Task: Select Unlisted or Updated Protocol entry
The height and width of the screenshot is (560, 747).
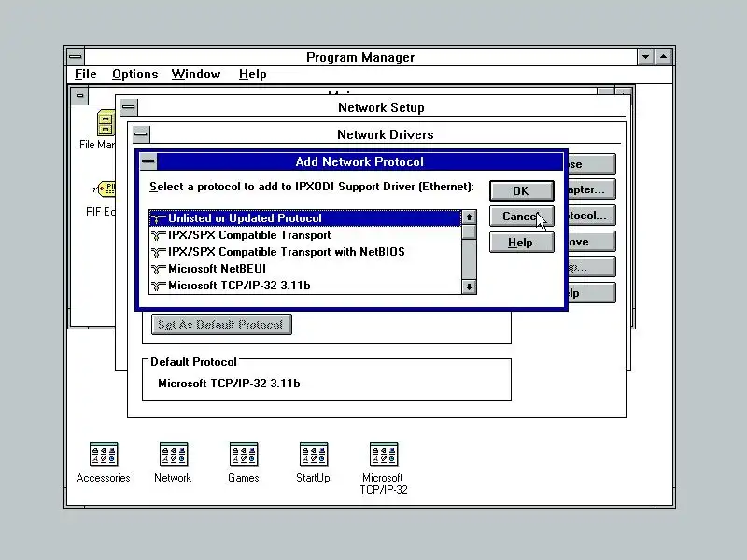Action: (305, 218)
